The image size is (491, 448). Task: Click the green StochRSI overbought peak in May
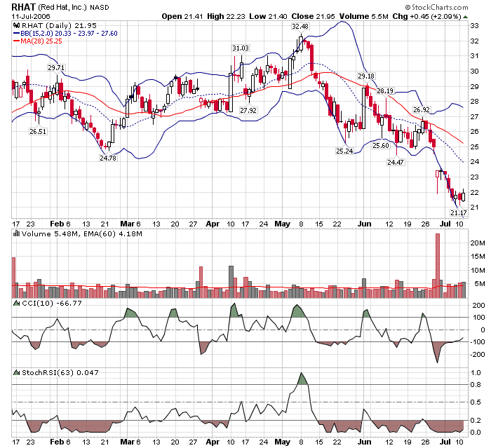click(302, 380)
